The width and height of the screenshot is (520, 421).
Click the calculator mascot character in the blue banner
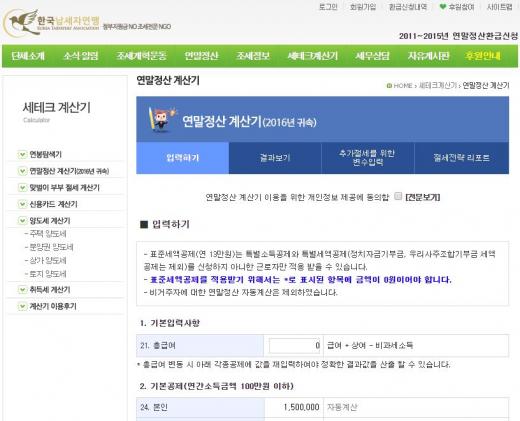click(162, 119)
